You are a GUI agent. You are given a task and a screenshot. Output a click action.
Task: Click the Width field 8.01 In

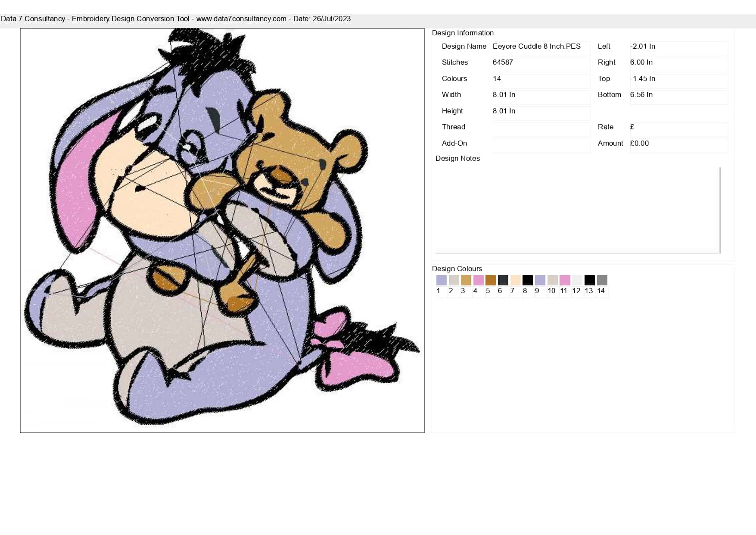click(541, 97)
